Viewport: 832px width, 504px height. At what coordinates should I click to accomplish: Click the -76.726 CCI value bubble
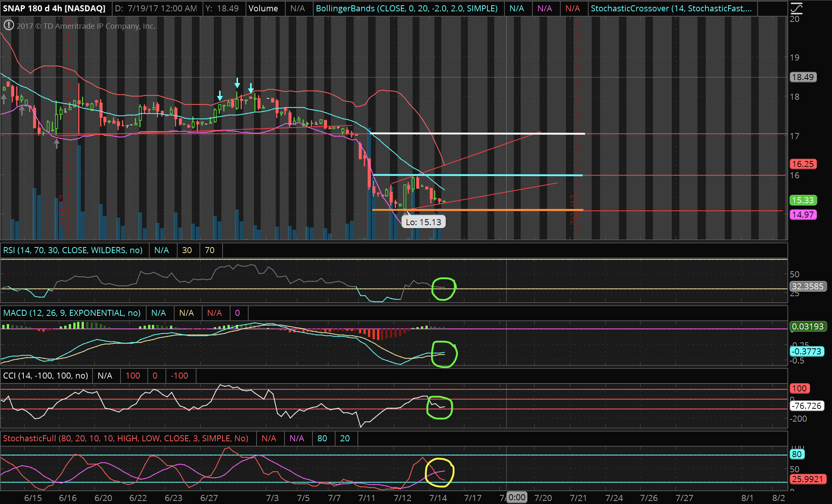point(807,406)
